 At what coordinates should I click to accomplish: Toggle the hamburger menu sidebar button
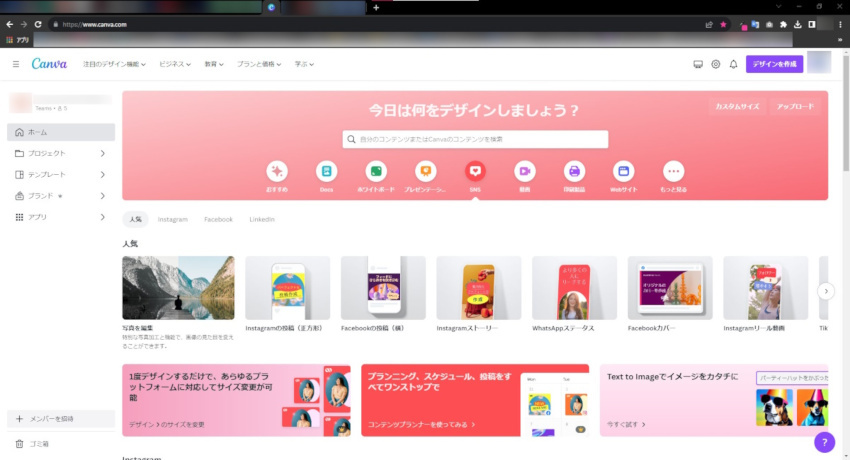point(16,64)
